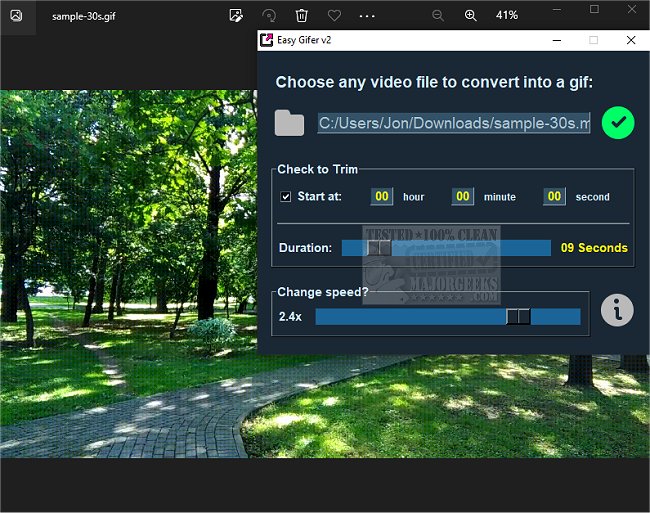
Task: Click the 09 Seconds duration value
Action: 594,248
